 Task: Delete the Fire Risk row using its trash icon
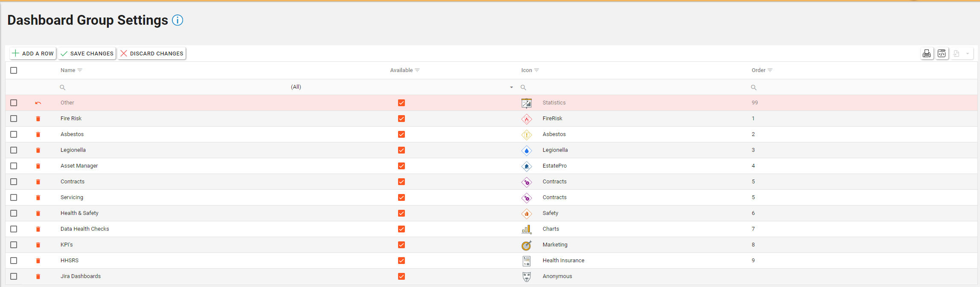point(38,119)
